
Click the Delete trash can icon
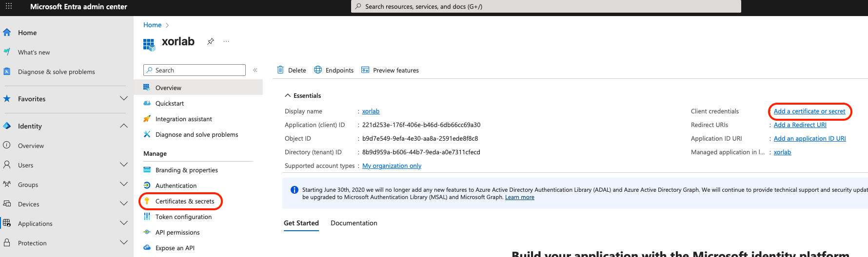[x=280, y=70]
